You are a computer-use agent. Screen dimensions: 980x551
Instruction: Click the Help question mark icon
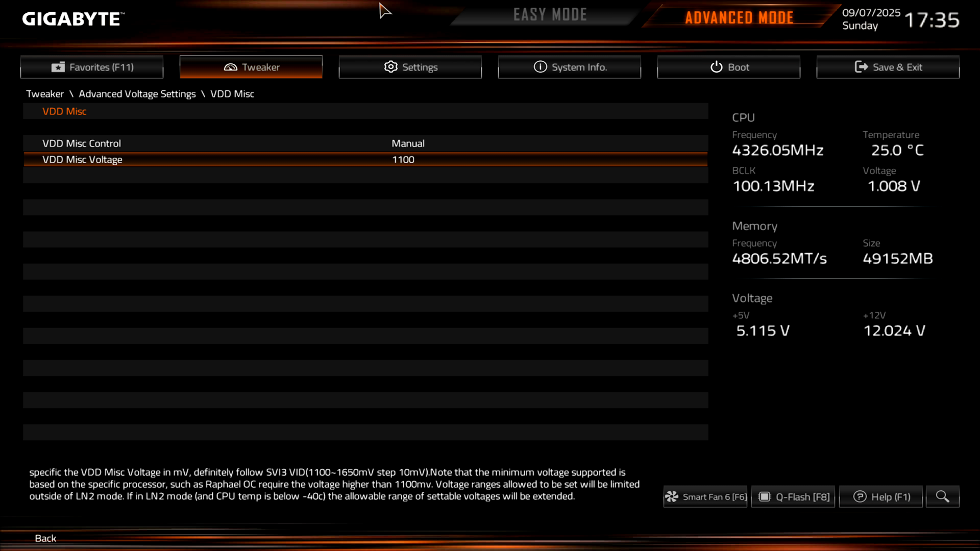coord(860,496)
